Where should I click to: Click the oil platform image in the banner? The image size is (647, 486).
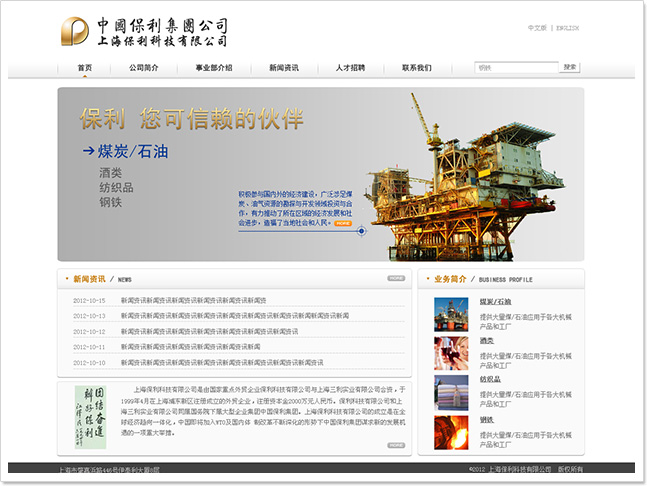[x=466, y=177]
